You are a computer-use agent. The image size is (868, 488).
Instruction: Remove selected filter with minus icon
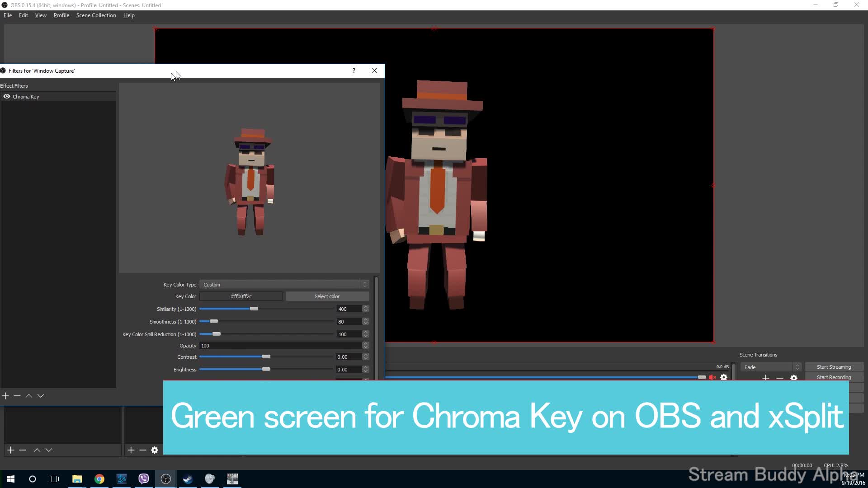pyautogui.click(x=17, y=396)
